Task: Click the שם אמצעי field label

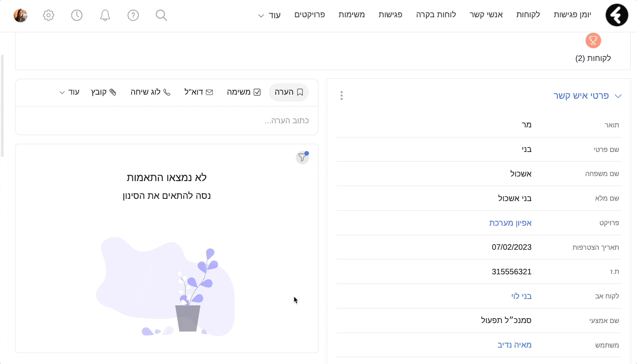Action: pos(604,321)
